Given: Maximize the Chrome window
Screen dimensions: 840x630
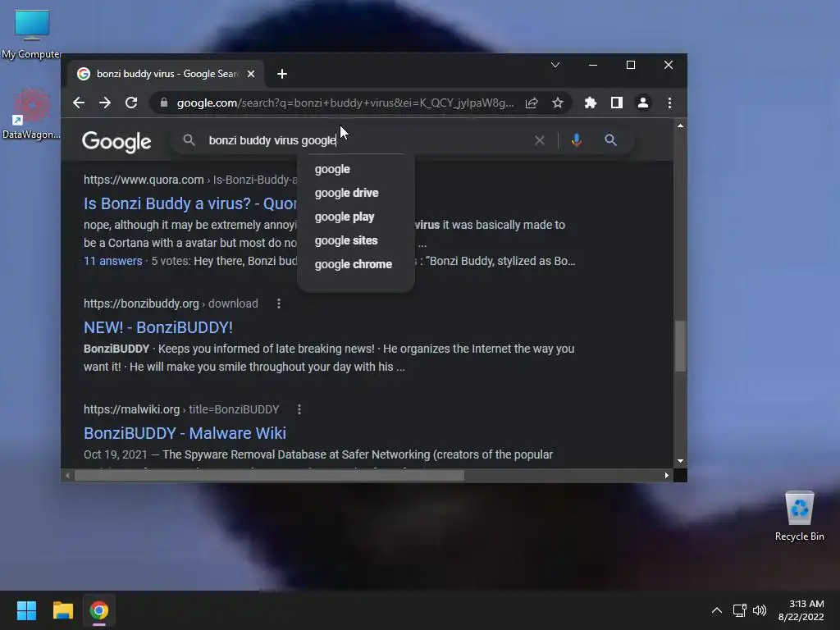Looking at the screenshot, I should pyautogui.click(x=631, y=65).
